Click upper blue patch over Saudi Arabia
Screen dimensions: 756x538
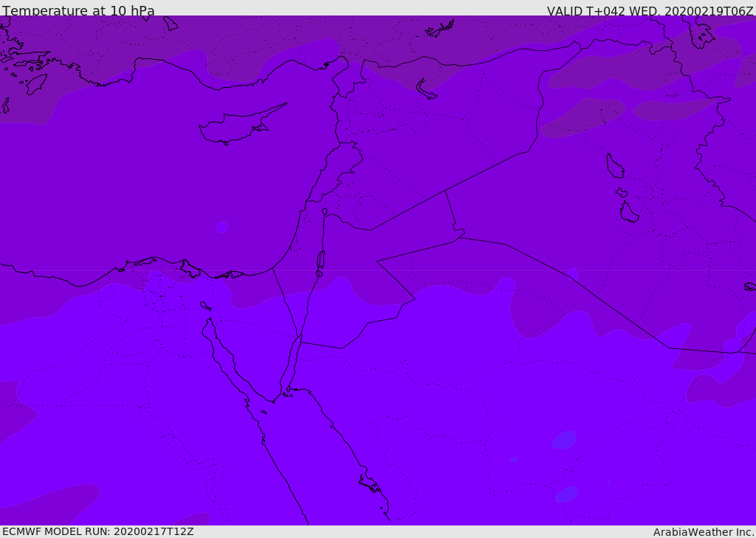[x=563, y=440]
